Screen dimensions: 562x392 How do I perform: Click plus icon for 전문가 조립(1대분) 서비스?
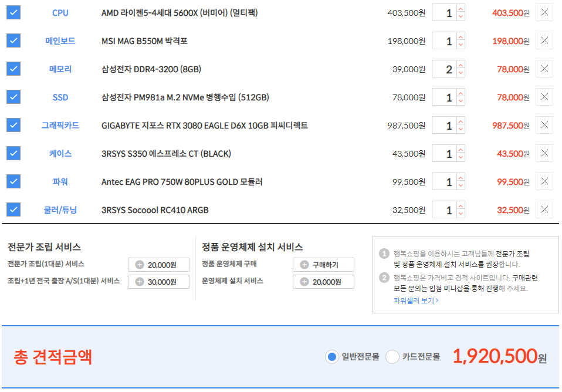(x=140, y=265)
